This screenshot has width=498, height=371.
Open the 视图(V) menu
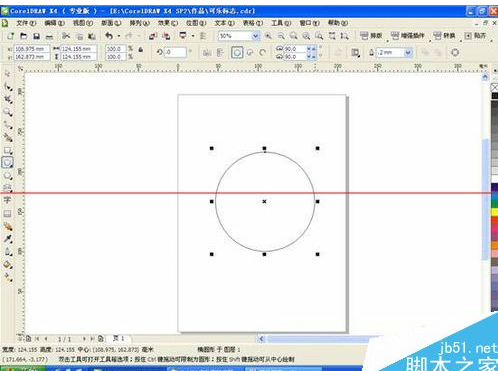[x=82, y=23]
